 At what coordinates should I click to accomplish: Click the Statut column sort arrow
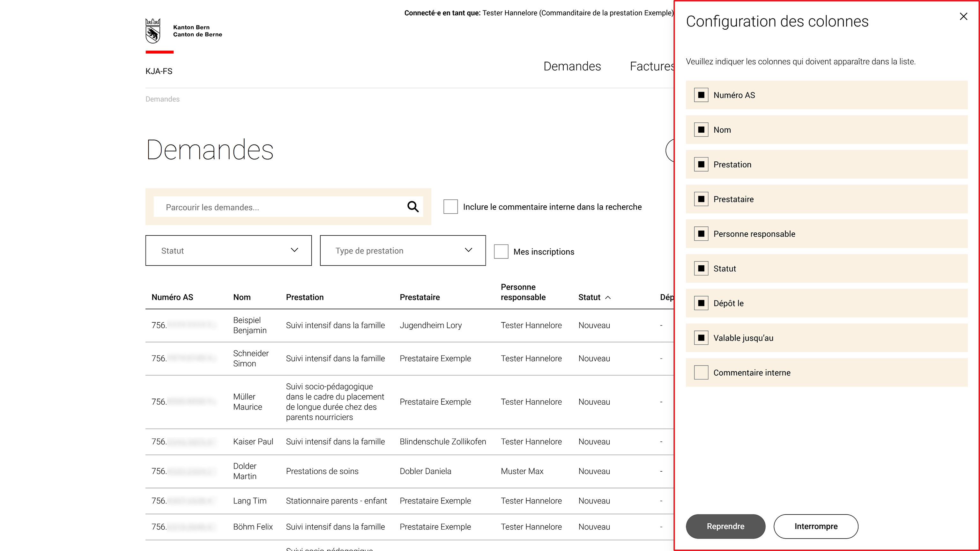click(608, 298)
